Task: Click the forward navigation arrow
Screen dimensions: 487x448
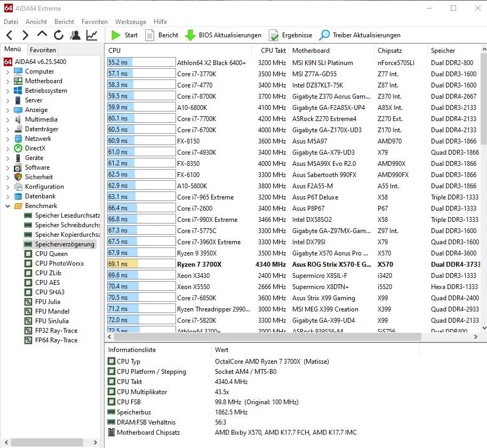Action: click(26, 35)
